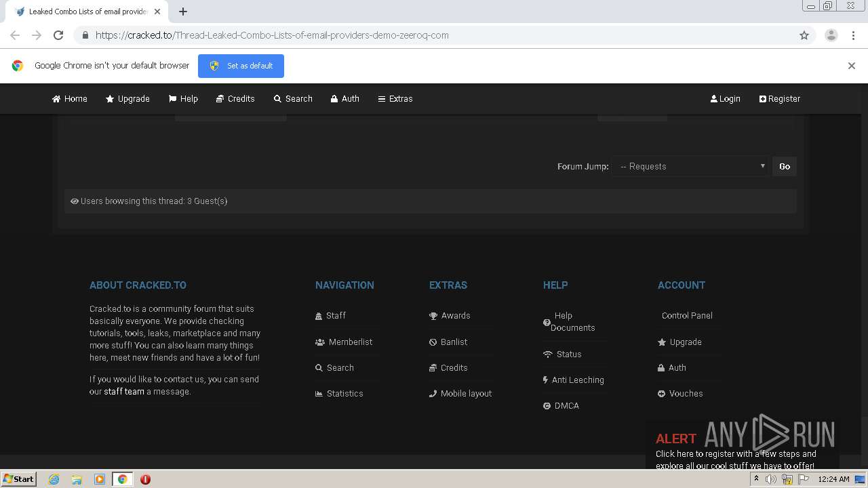This screenshot has height=488, width=868.
Task: Open Statistics in footer navigation
Action: [345, 393]
